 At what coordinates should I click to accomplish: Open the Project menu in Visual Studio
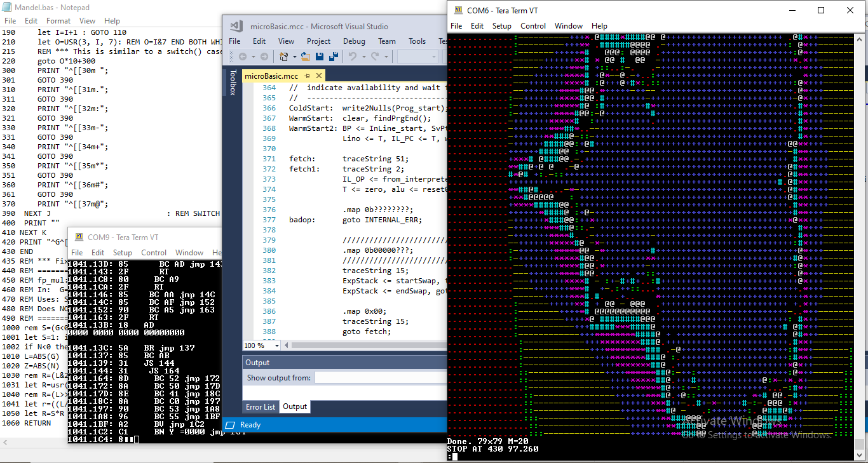tap(319, 41)
